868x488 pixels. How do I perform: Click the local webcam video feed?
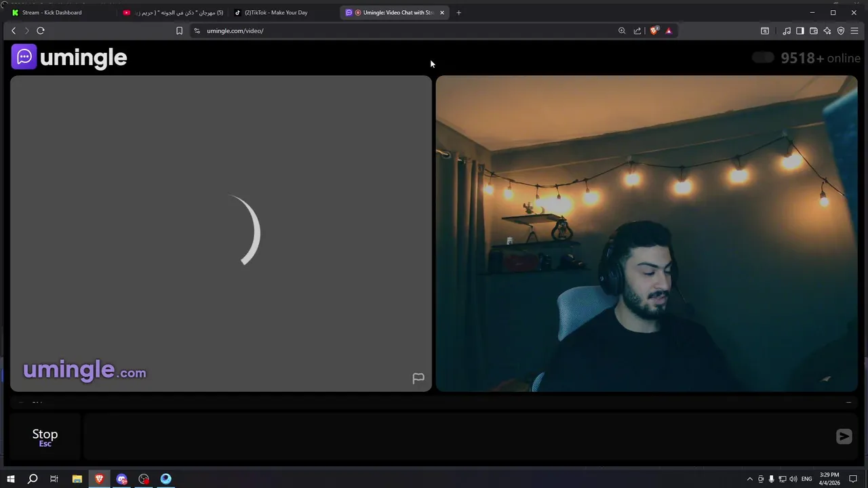(646, 233)
